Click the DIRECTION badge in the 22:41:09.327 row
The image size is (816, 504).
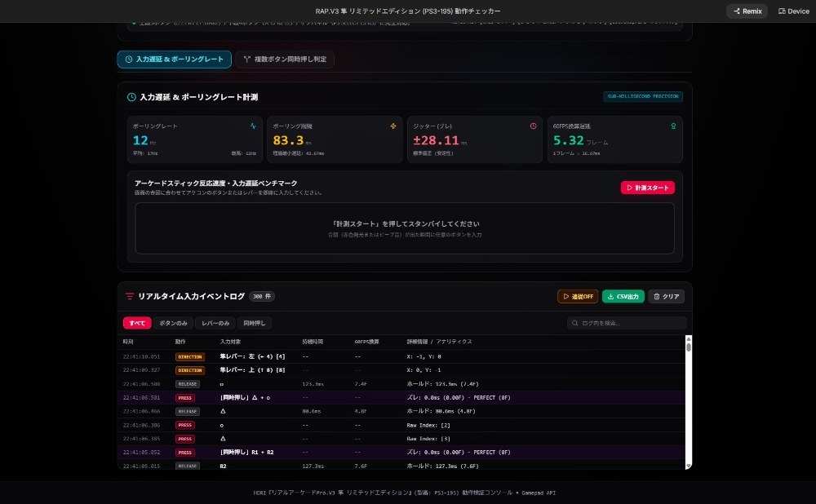click(x=190, y=370)
